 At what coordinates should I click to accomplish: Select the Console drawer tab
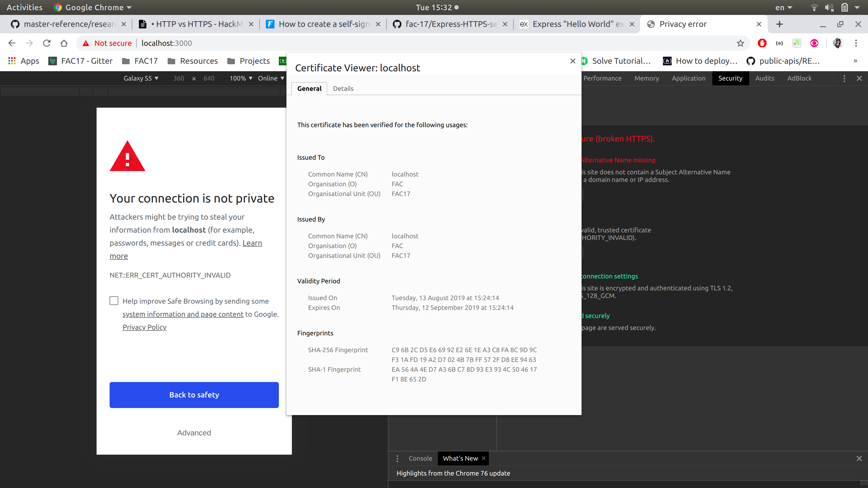click(420, 458)
